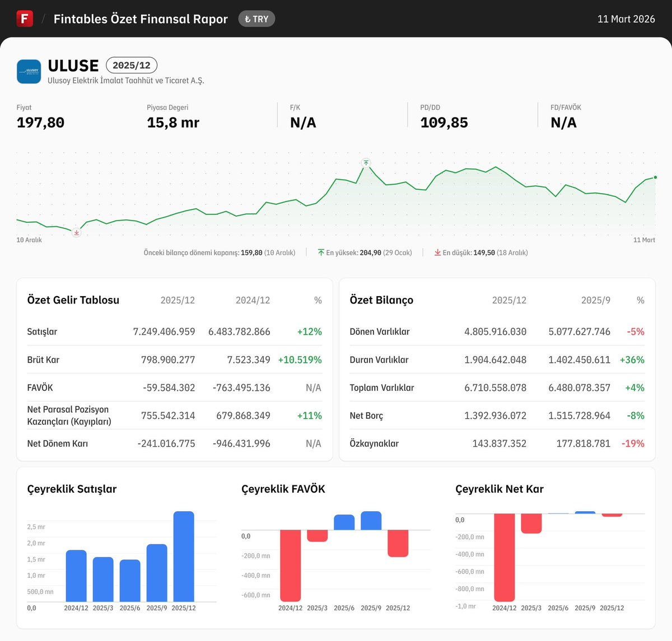Click Net Borç value 1.392.936.072
The image size is (672, 641).
pyautogui.click(x=496, y=415)
